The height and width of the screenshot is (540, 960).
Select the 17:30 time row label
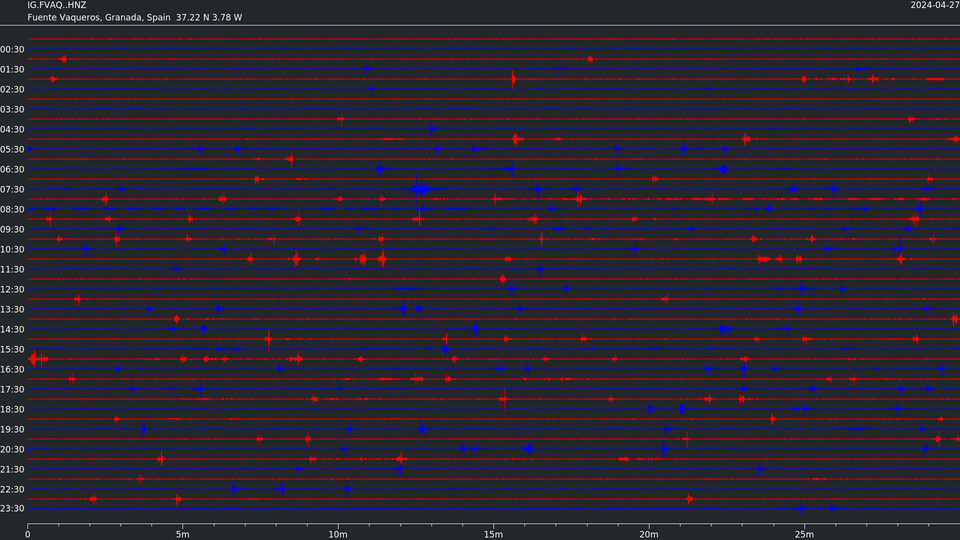(x=12, y=389)
